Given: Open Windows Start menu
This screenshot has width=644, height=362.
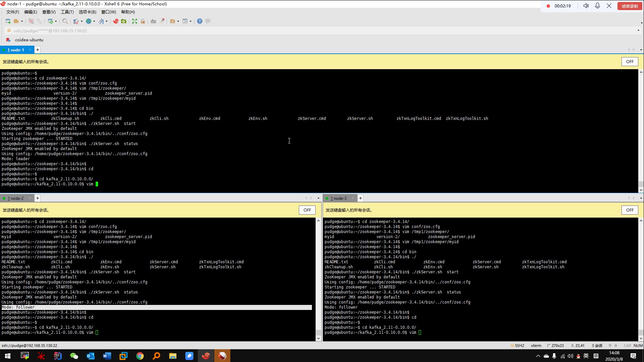Looking at the screenshot, I should [x=8, y=356].
